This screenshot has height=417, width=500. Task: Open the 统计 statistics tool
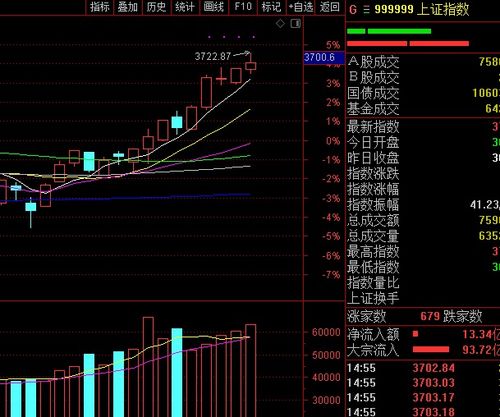pyautogui.click(x=185, y=7)
